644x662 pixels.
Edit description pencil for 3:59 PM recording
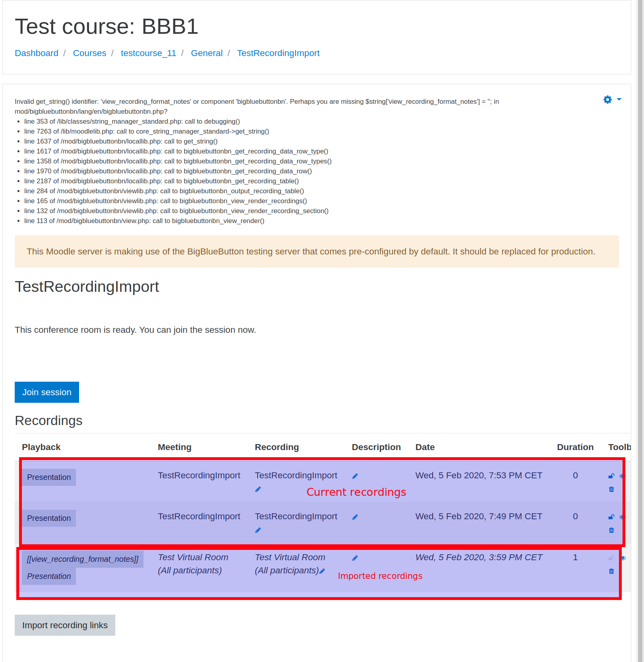(x=355, y=558)
